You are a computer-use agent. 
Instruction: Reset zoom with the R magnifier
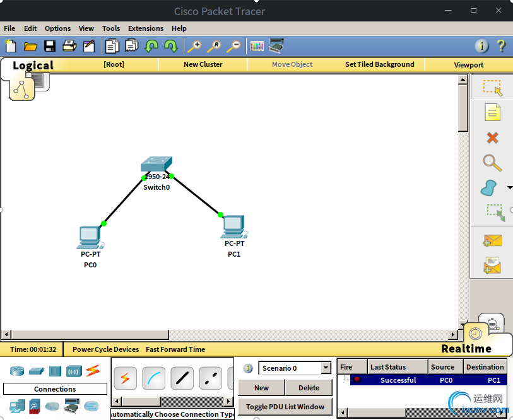(214, 46)
